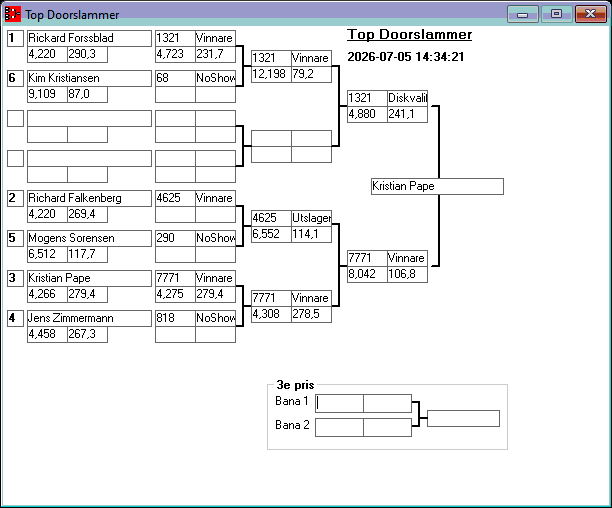
Task: Click semifinal speed 106,8
Action: [407, 274]
